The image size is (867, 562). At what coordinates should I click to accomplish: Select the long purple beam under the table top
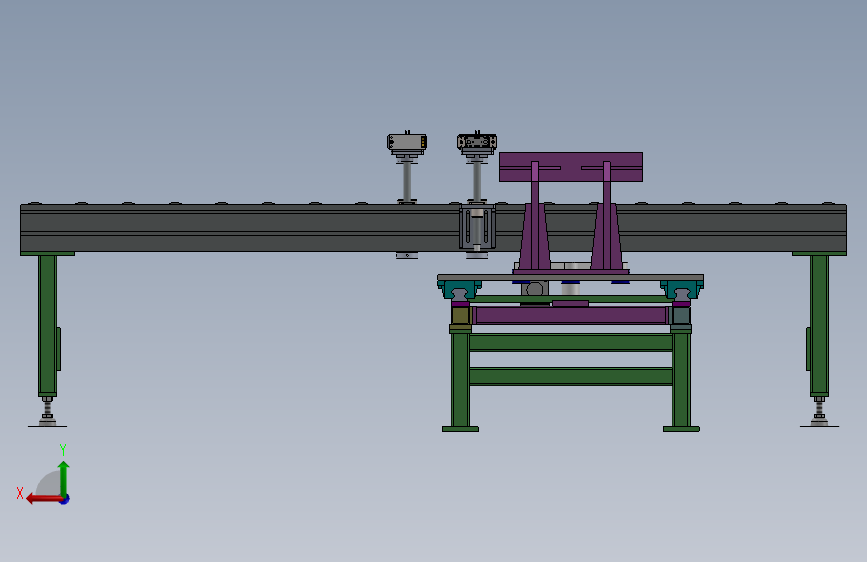[x=571, y=315]
